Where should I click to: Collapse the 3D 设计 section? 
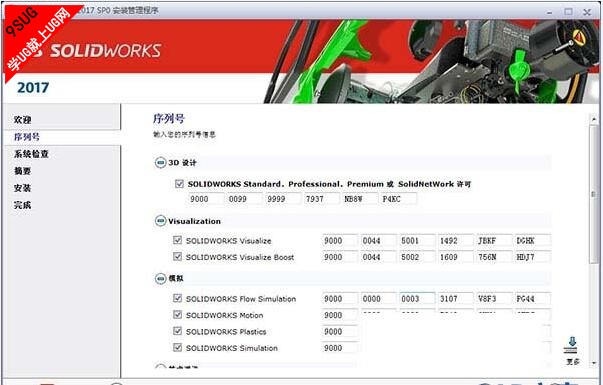160,163
